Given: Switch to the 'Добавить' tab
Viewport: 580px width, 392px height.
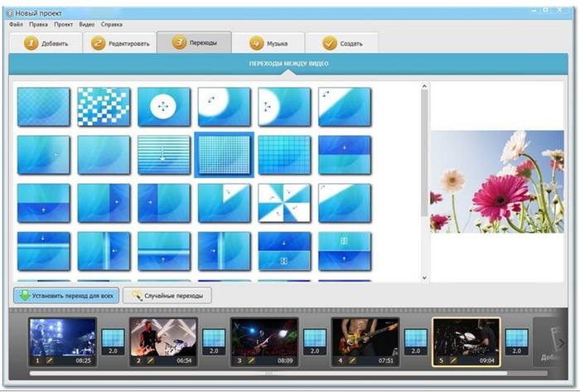Looking at the screenshot, I should coord(46,43).
